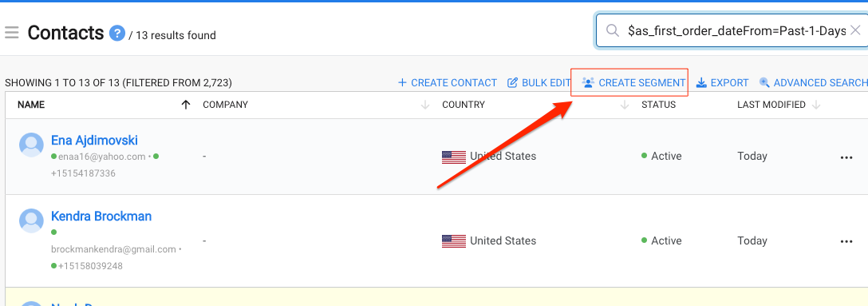Open the hamburger navigation menu

pyautogui.click(x=12, y=33)
